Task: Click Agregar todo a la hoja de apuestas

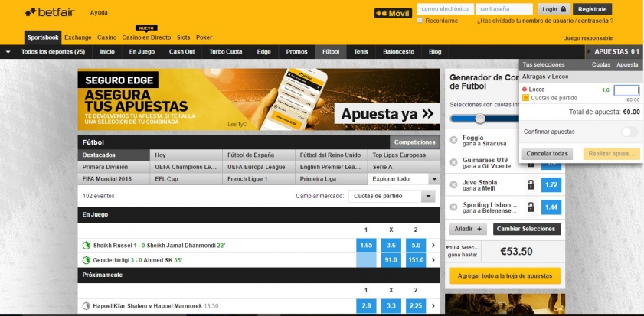Action: [505, 275]
